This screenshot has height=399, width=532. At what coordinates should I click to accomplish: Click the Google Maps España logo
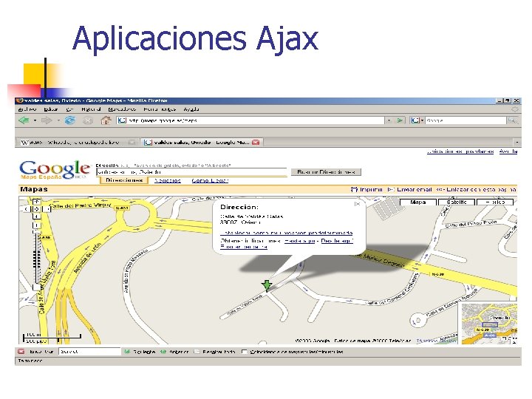pyautogui.click(x=55, y=170)
